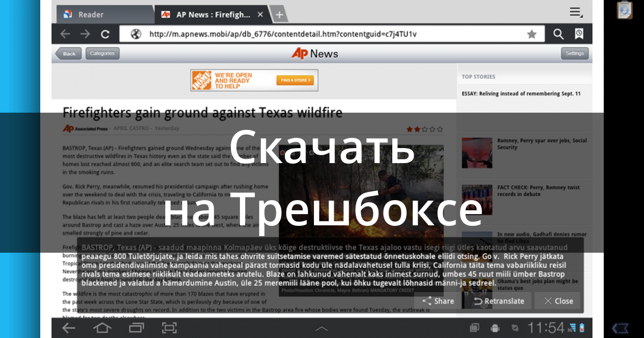Bookmark this page with the star icon

(531, 34)
